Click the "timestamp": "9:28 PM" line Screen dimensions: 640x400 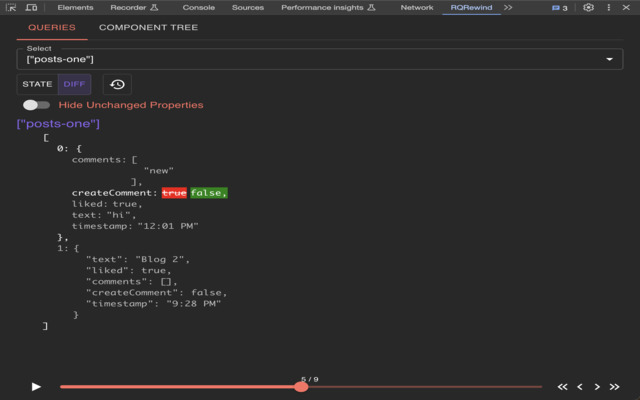[153, 303]
